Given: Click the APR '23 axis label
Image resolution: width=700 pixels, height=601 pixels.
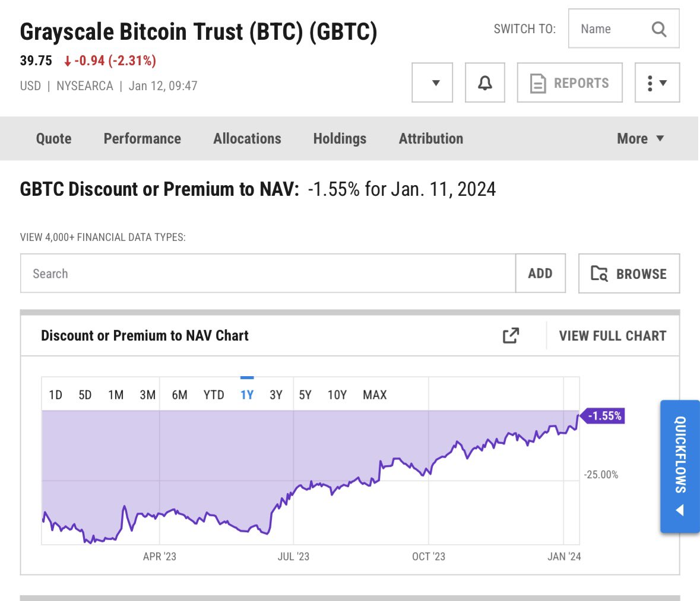Looking at the screenshot, I should click(159, 557).
